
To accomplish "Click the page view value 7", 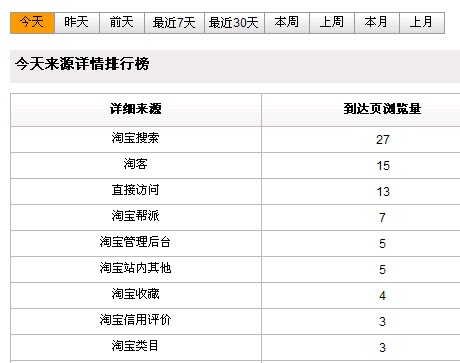I will click(382, 218).
